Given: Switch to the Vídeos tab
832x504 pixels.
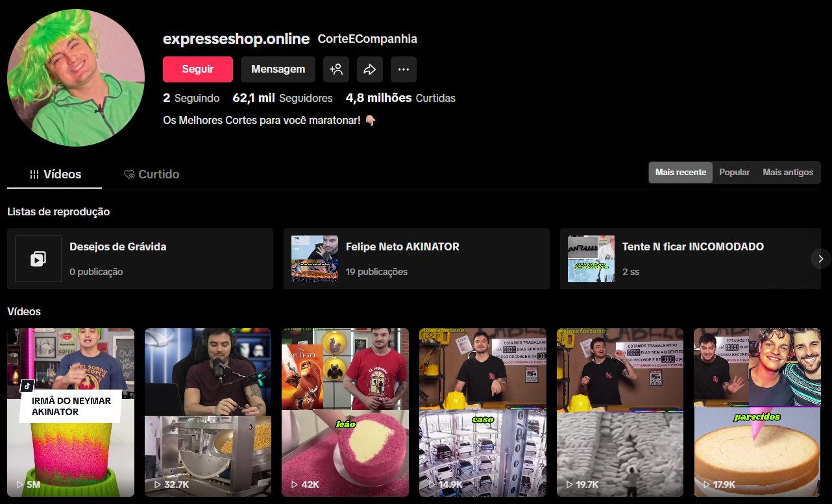Looking at the screenshot, I should click(55, 174).
